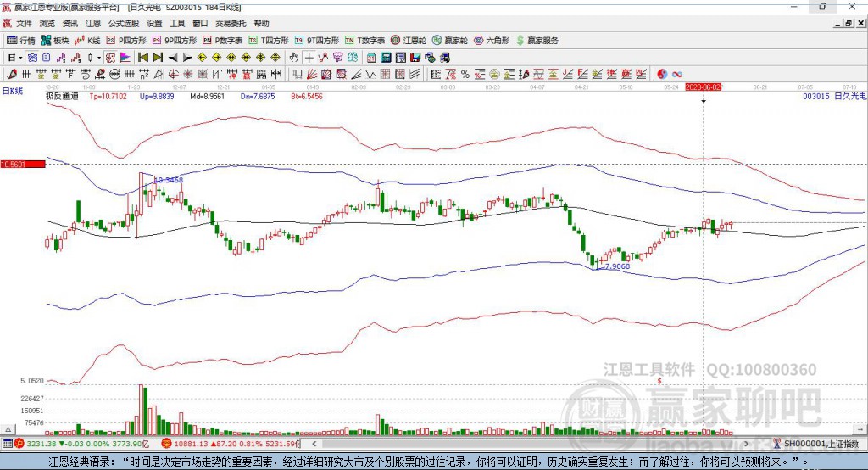
Task: Open 交易委托 menu
Action: point(231,23)
